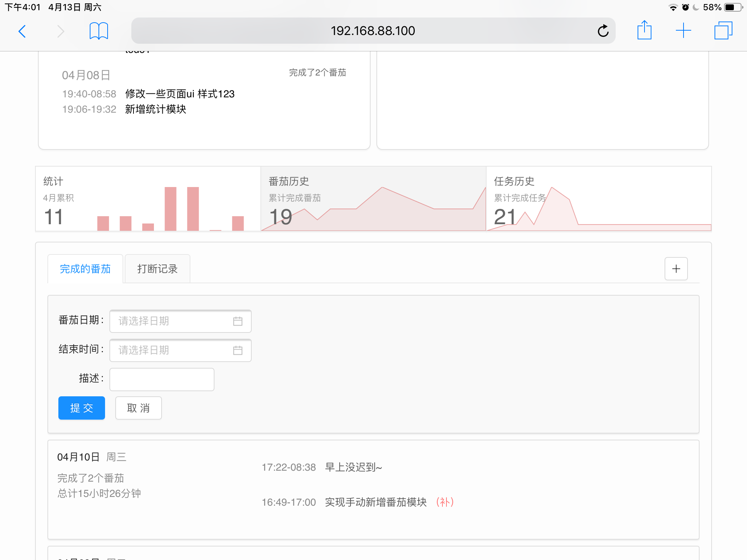Select the 统计 statistics card
This screenshot has height=560, width=747.
pyautogui.click(x=148, y=199)
